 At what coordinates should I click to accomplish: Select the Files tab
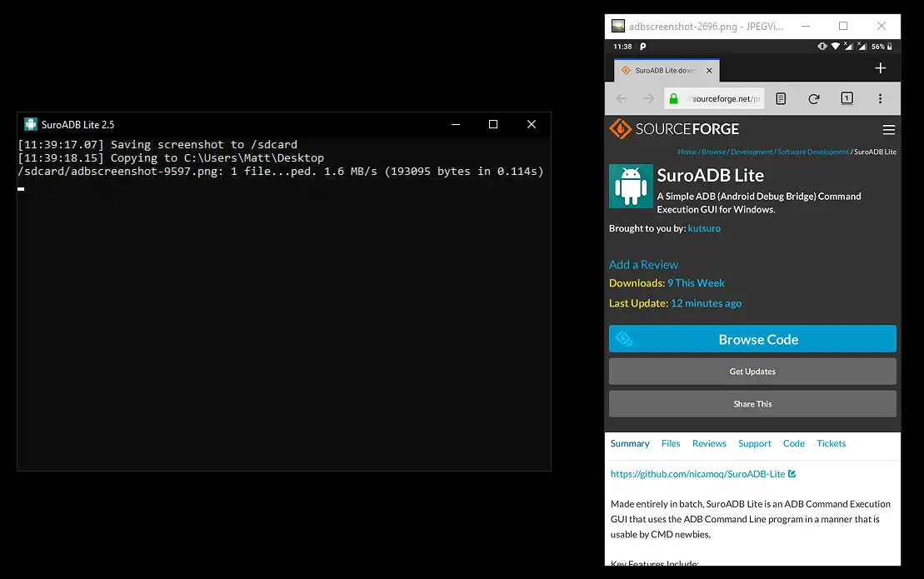tap(671, 443)
